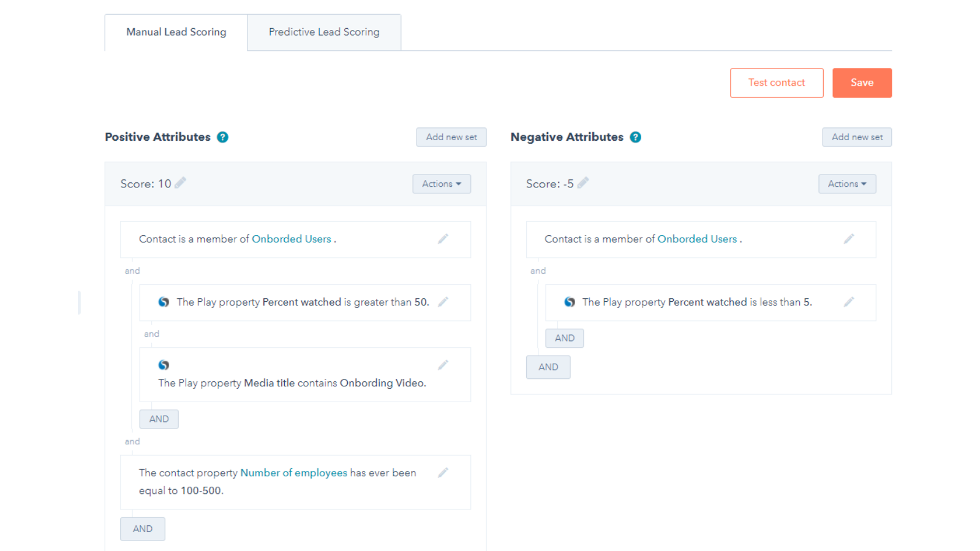The height and width of the screenshot is (551, 980).
Task: Open Positive Attributes help tooltip icon
Action: click(223, 137)
